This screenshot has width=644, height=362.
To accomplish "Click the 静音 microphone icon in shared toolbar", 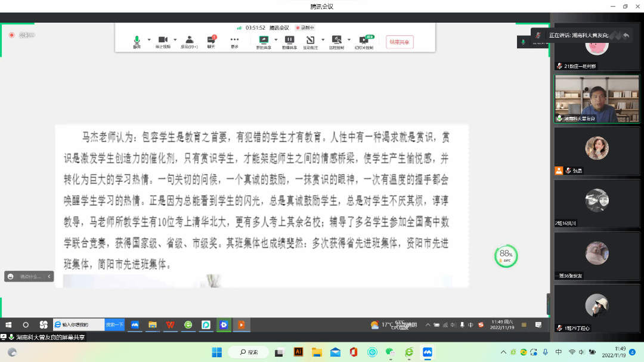I will coord(137,41).
